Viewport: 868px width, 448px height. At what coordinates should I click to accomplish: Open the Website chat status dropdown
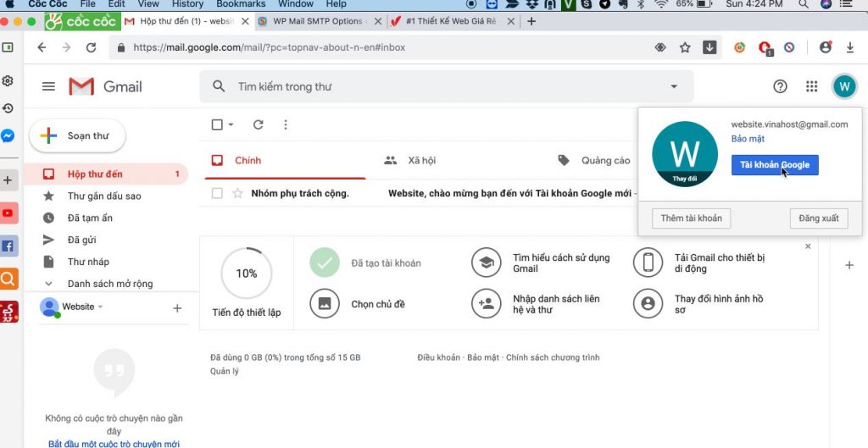click(x=100, y=307)
